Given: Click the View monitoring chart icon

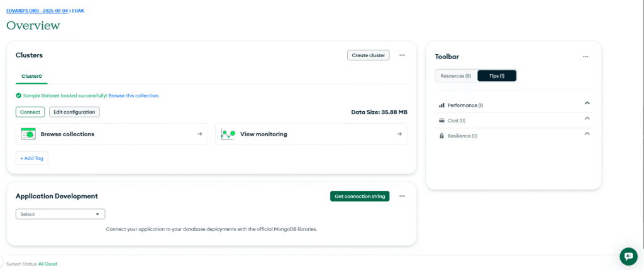Looking at the screenshot, I should pyautogui.click(x=228, y=134).
